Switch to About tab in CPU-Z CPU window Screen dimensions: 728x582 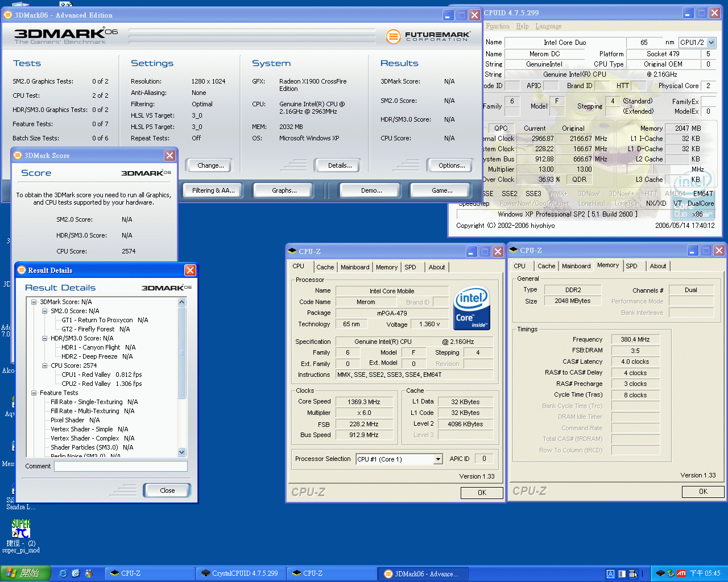(437, 267)
